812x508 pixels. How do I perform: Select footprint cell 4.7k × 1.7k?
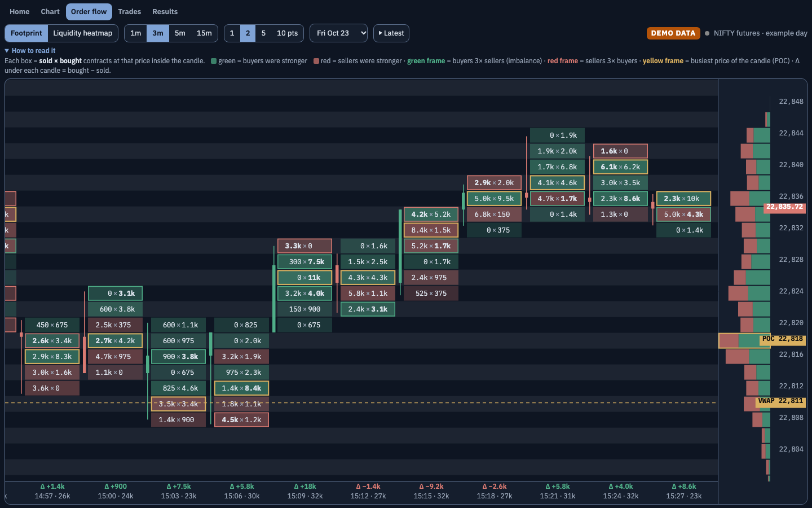(x=557, y=199)
